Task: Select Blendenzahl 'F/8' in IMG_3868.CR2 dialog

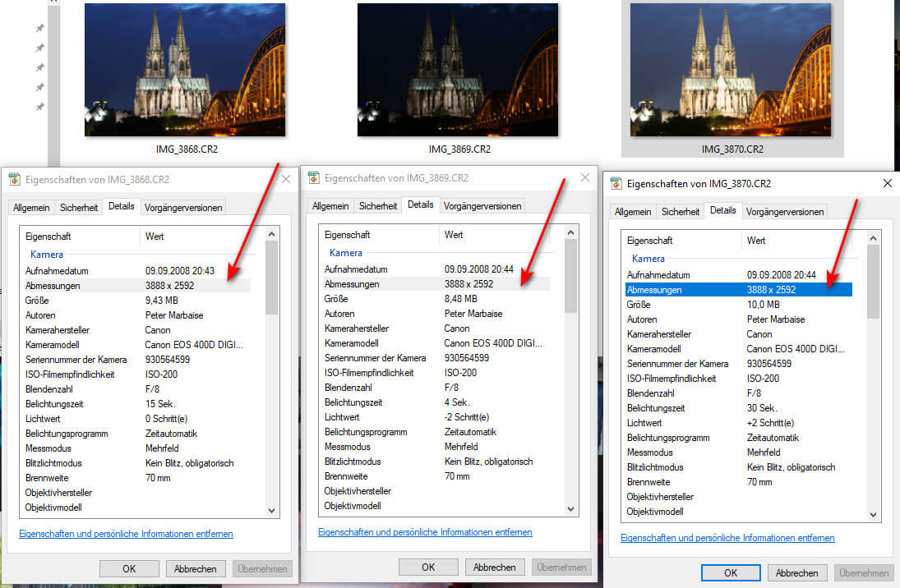Action: [x=152, y=389]
